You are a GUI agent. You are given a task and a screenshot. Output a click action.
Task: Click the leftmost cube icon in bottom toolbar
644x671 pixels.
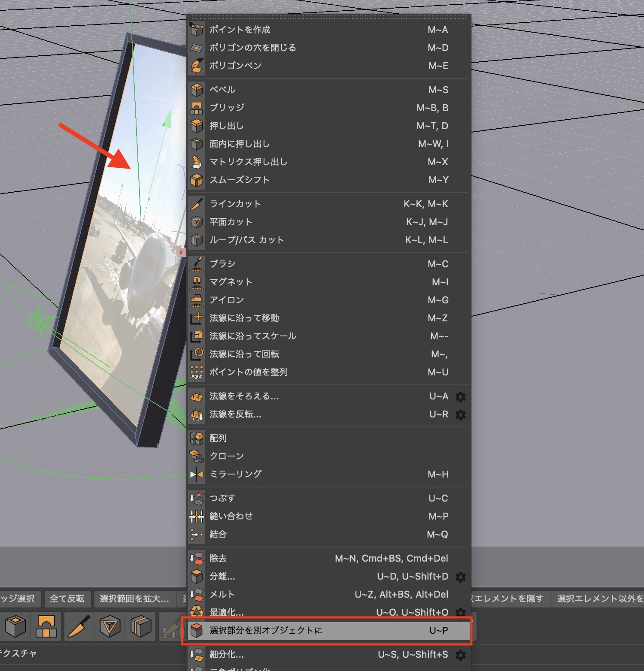pos(15,627)
